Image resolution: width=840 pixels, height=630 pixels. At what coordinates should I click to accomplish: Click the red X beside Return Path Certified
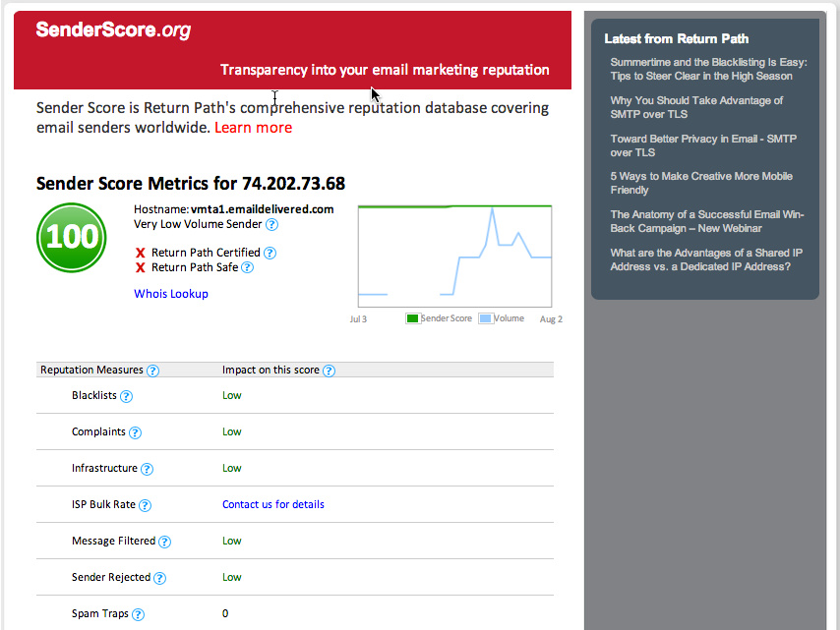point(141,253)
